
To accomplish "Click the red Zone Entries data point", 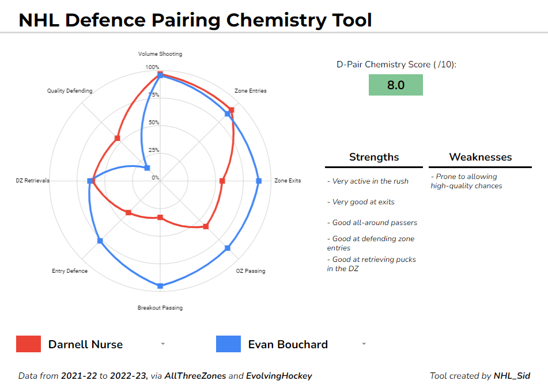I will pos(232,109).
